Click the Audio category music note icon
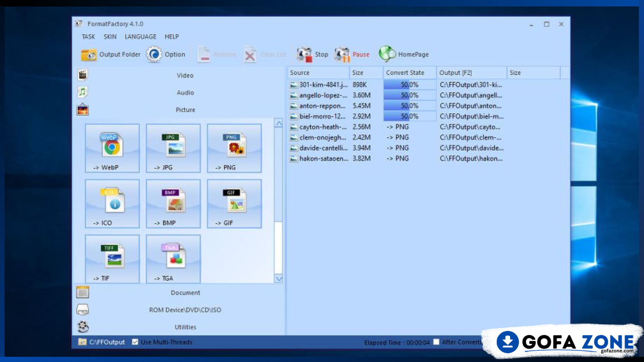The height and width of the screenshot is (362, 644). 83,92
